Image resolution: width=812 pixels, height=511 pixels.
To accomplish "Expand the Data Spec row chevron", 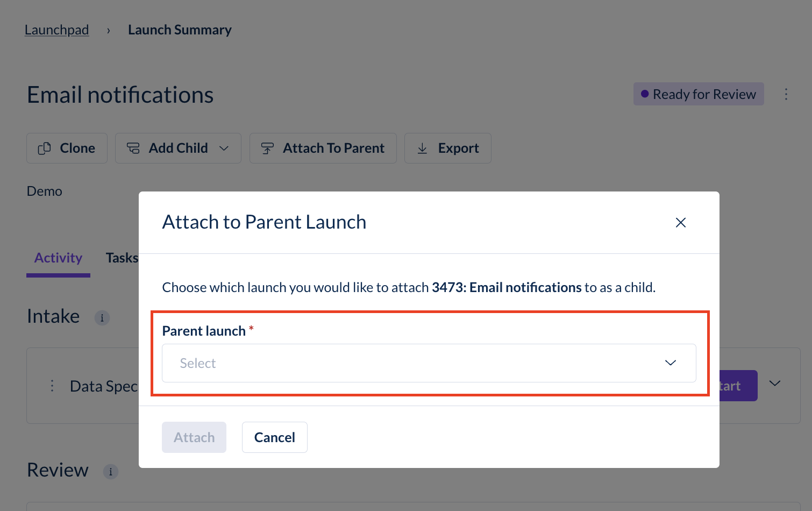I will [775, 384].
